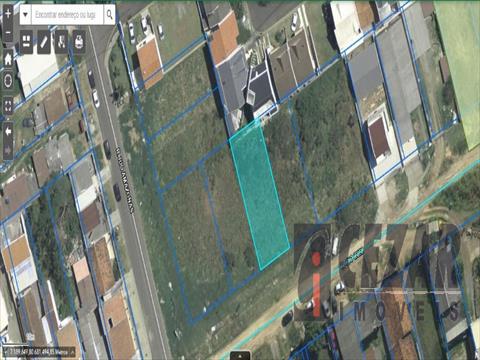
Task: Go to next extent with the greyed right arrow
Action: point(8,151)
